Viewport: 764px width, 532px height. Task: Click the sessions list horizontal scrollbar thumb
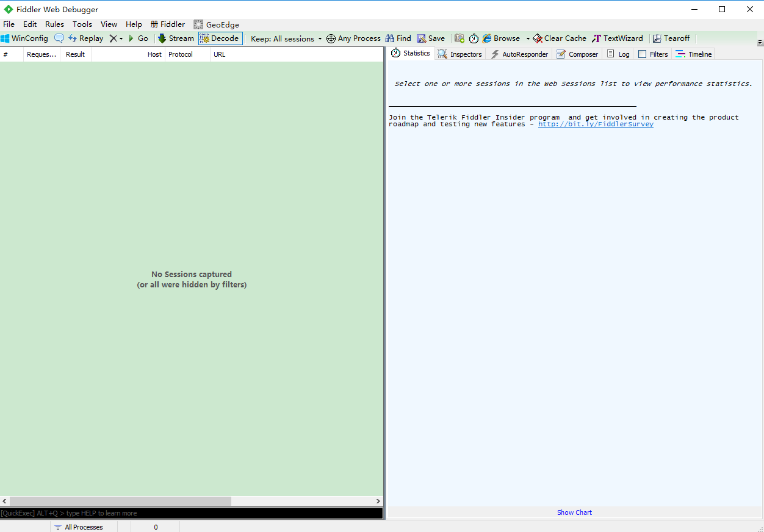(121, 501)
